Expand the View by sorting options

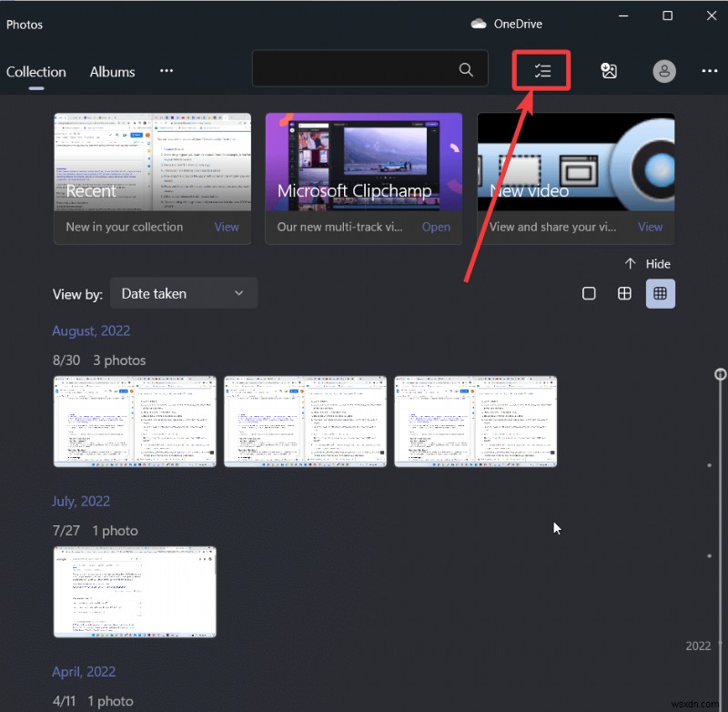tap(183, 293)
